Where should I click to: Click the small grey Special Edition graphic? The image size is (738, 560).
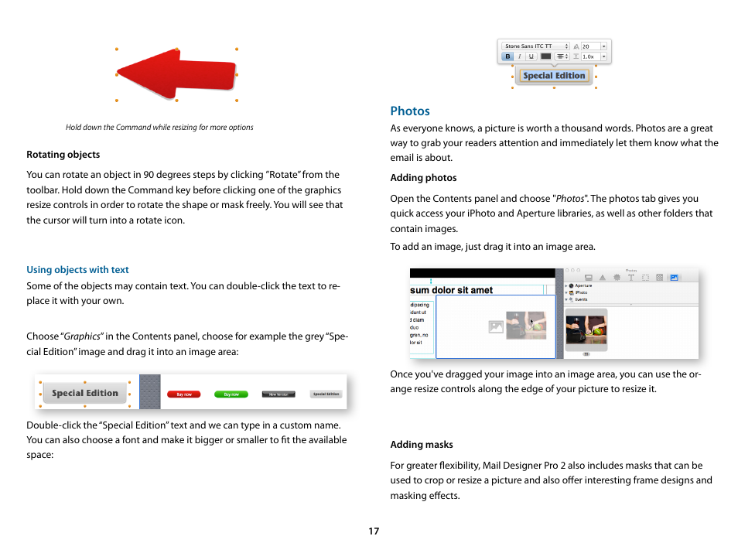326,394
